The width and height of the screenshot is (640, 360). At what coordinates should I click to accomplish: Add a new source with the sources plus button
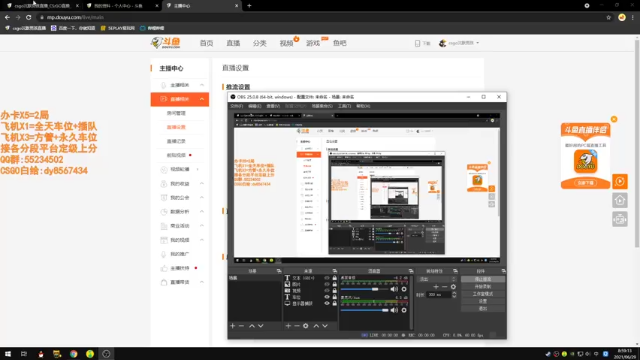click(288, 326)
